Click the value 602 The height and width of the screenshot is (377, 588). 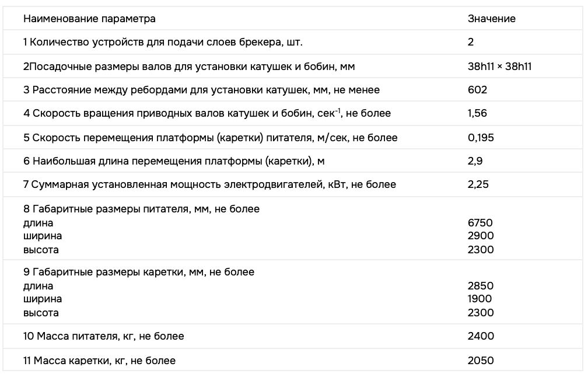tap(477, 90)
